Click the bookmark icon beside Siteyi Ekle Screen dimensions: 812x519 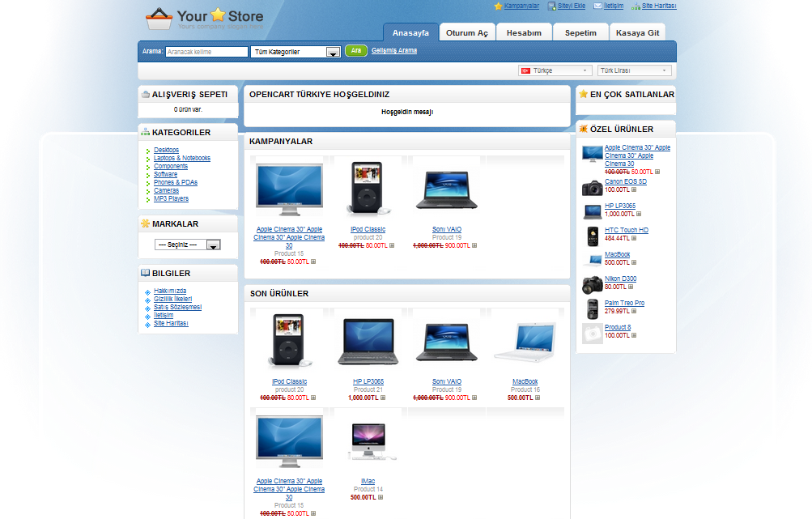click(x=552, y=6)
